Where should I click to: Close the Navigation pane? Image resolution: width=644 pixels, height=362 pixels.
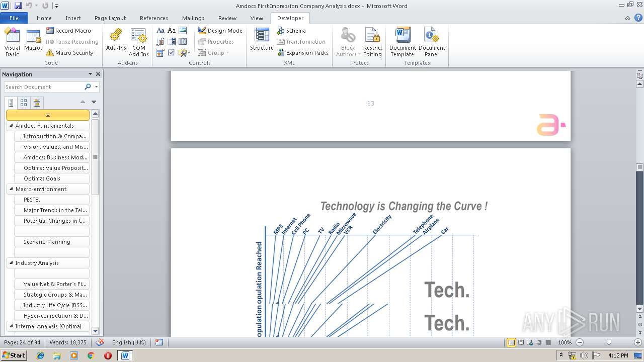click(98, 74)
